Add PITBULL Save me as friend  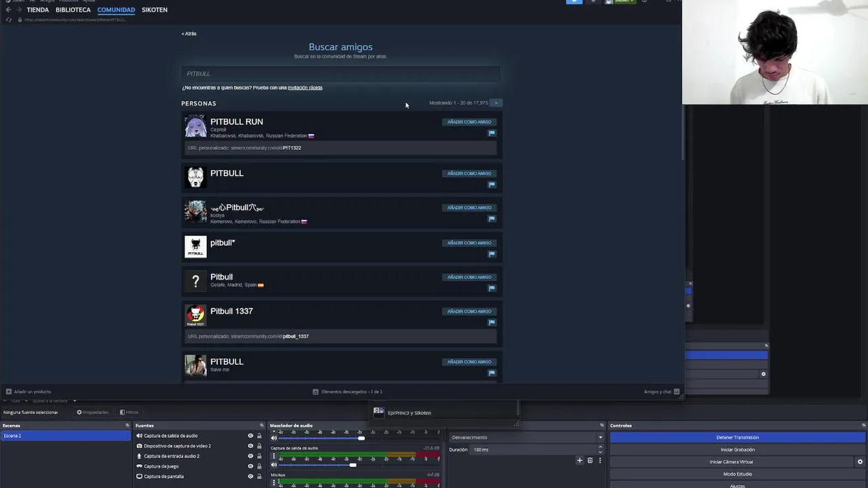coord(469,362)
